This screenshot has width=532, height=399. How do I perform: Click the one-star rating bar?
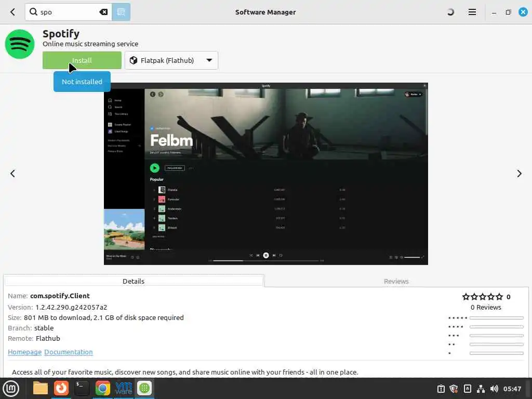[x=496, y=353]
